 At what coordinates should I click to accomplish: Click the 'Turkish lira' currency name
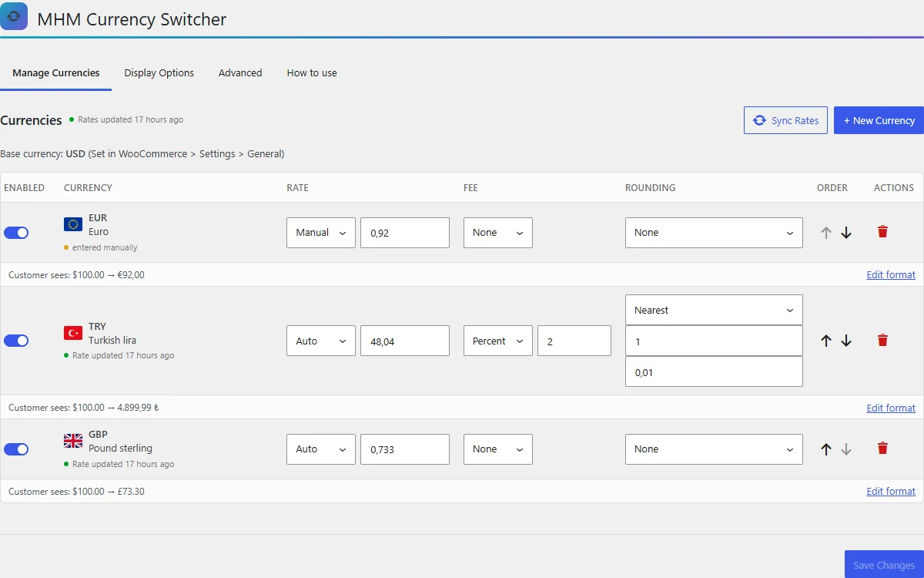click(112, 340)
